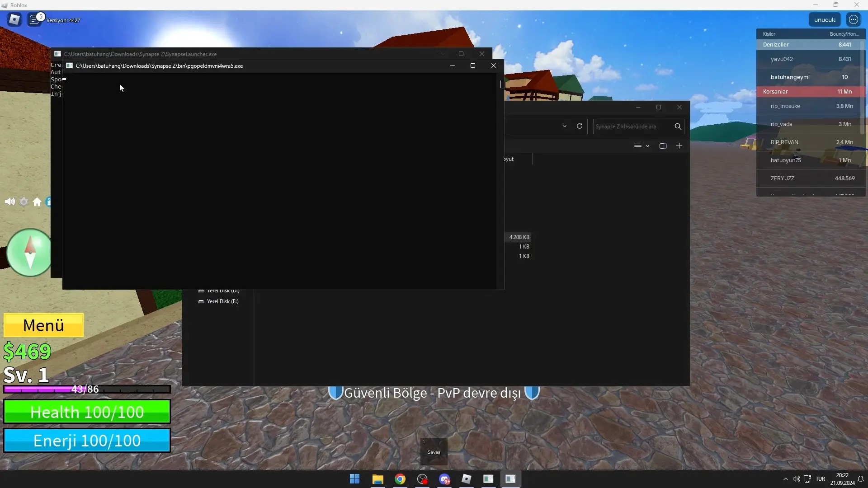This screenshot has width=868, height=488.
Task: Open the active second console taskbar icon
Action: pos(510,479)
